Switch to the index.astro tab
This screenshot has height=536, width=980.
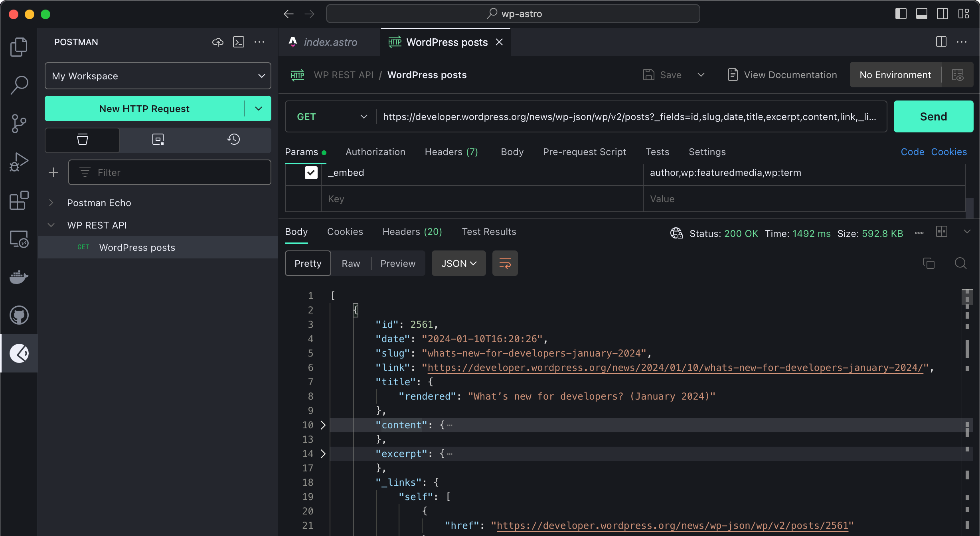click(x=330, y=42)
